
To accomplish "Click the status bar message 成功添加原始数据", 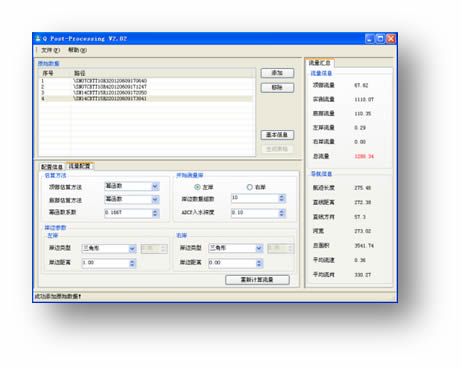I will tap(58, 296).
